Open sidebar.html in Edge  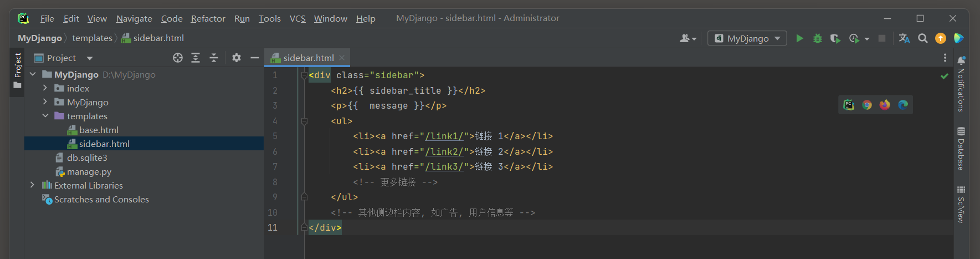pyautogui.click(x=903, y=105)
